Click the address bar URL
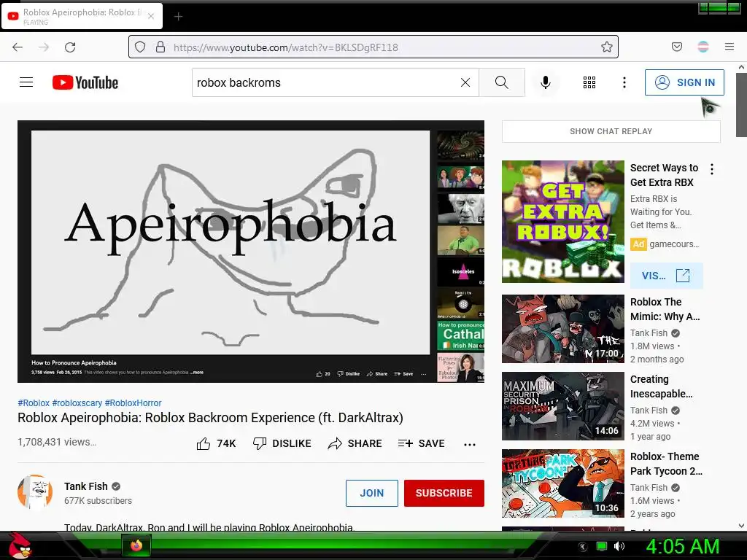Image resolution: width=747 pixels, height=560 pixels. point(286,47)
